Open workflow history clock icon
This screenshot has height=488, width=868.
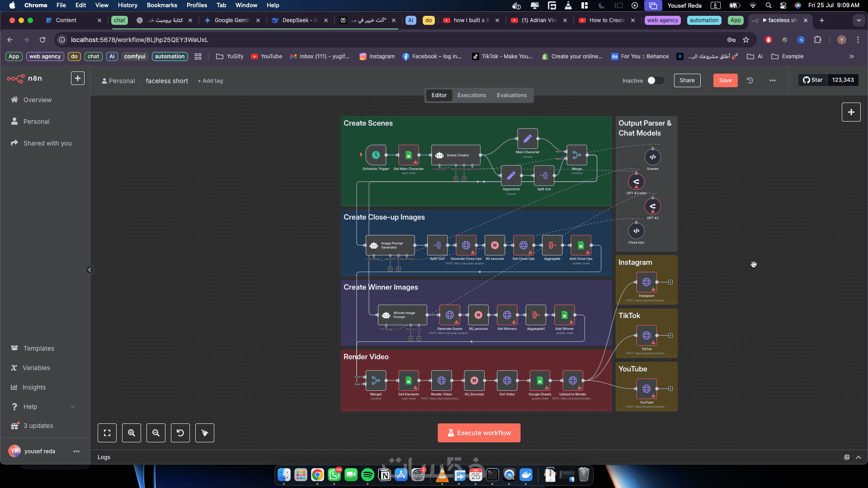pyautogui.click(x=750, y=80)
